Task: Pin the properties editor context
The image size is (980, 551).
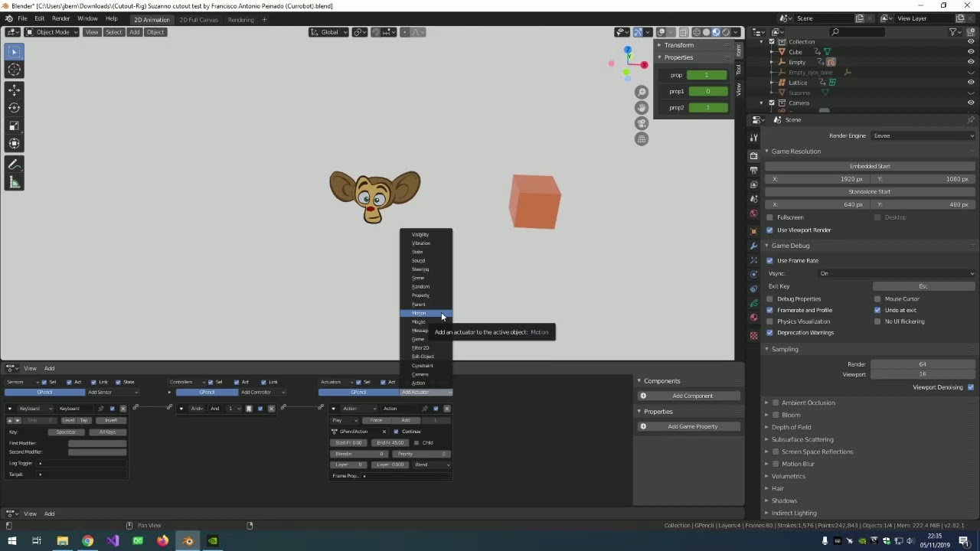Action: pyautogui.click(x=970, y=120)
